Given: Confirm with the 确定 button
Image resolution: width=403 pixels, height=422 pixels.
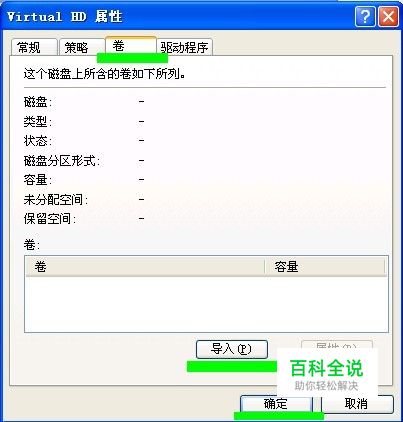Looking at the screenshot, I should coord(276,404).
